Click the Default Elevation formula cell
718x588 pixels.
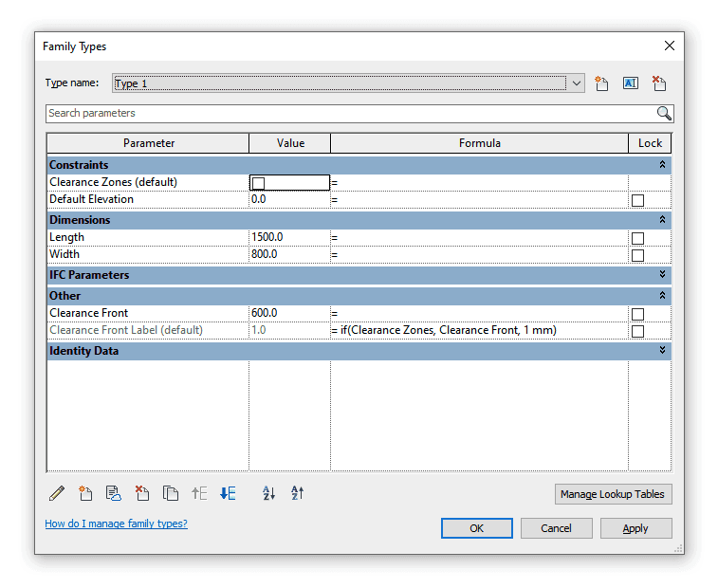tap(479, 200)
